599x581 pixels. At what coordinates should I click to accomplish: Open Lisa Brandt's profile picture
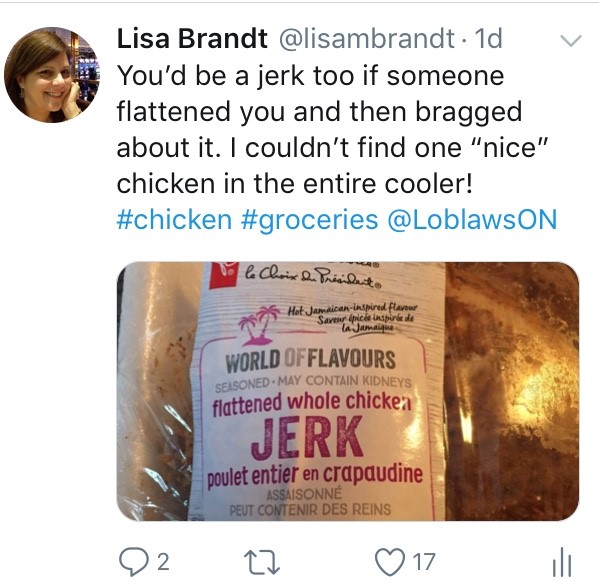(52, 75)
